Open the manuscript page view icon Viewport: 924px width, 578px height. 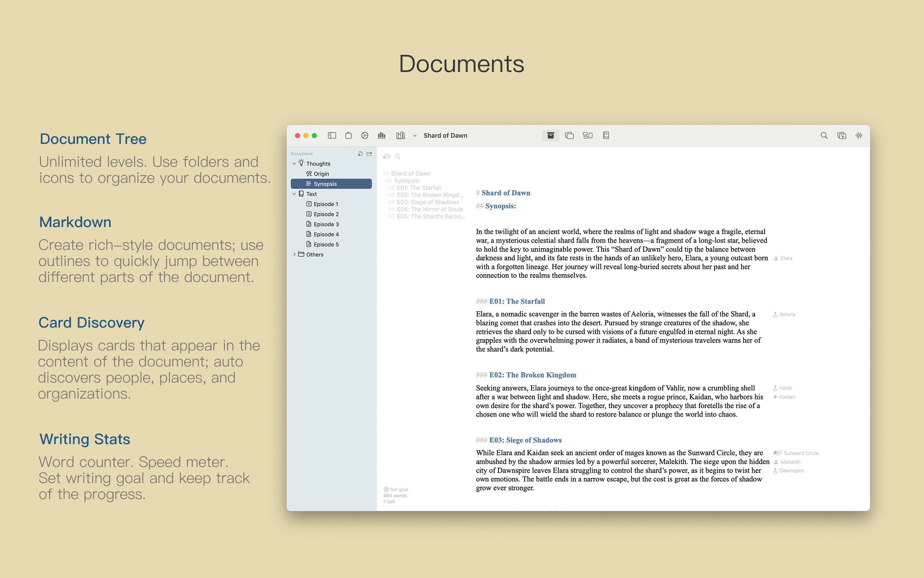(606, 135)
